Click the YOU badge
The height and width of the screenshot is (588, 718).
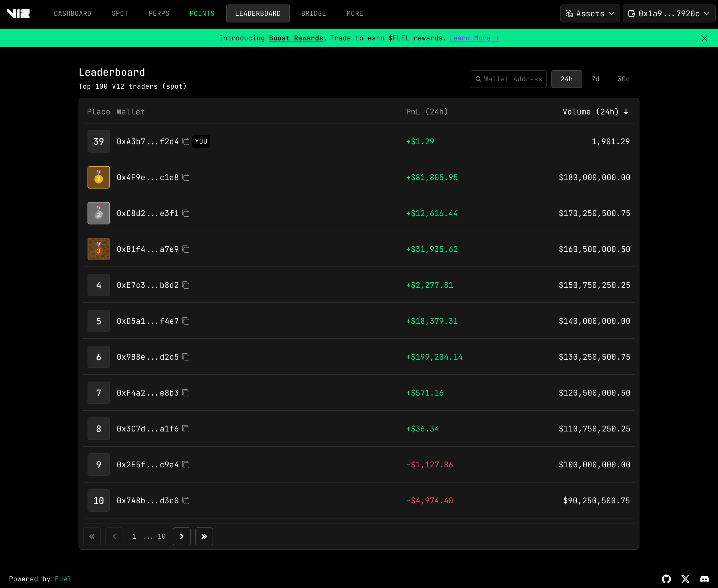[201, 141]
